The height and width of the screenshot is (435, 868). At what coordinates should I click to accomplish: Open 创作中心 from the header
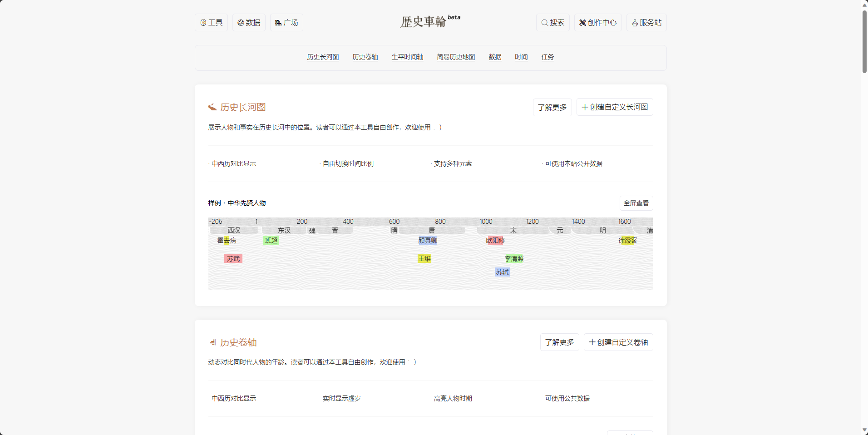(x=597, y=22)
